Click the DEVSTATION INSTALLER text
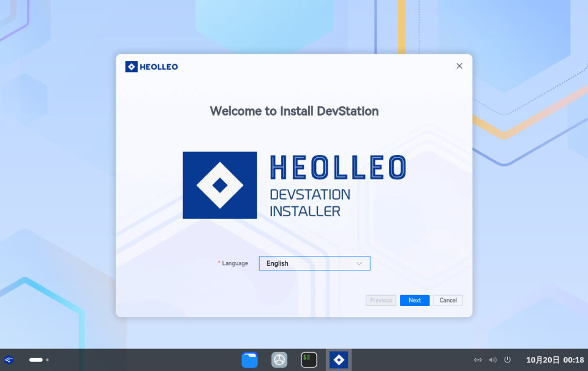 310,203
